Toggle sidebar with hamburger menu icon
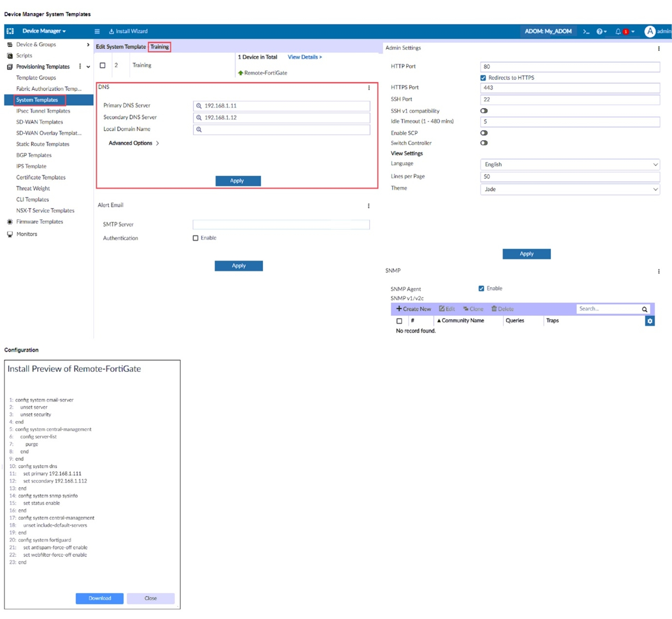Screen dimensions: 672x619 click(x=97, y=31)
